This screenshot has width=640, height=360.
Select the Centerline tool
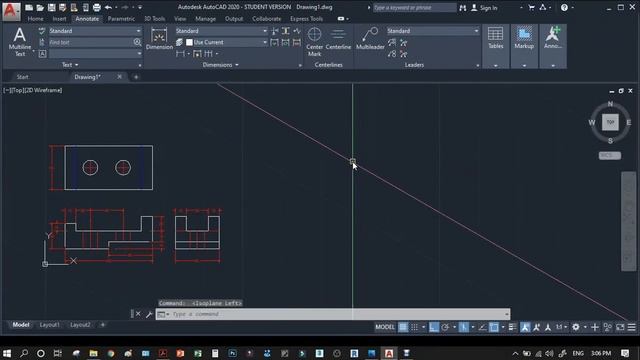click(338, 39)
